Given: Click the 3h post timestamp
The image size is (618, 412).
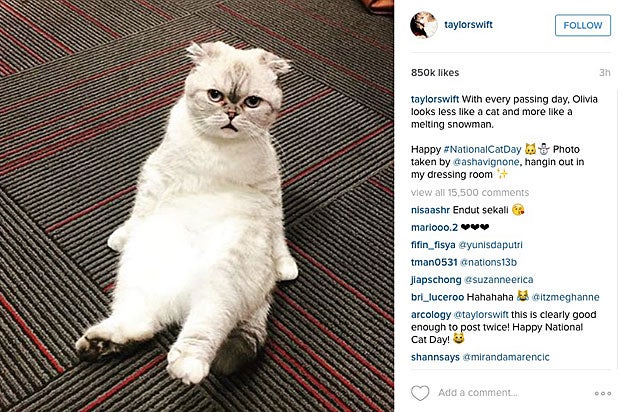Looking at the screenshot, I should click(x=605, y=73).
